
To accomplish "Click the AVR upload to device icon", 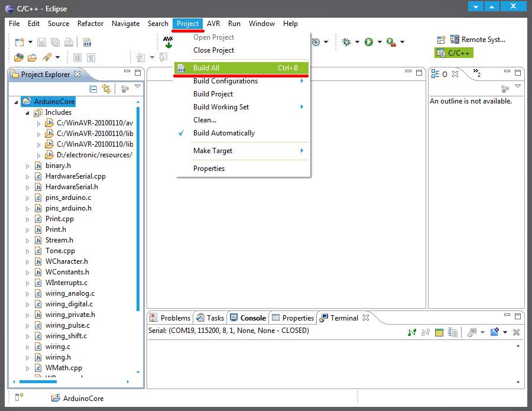I will click(x=168, y=42).
